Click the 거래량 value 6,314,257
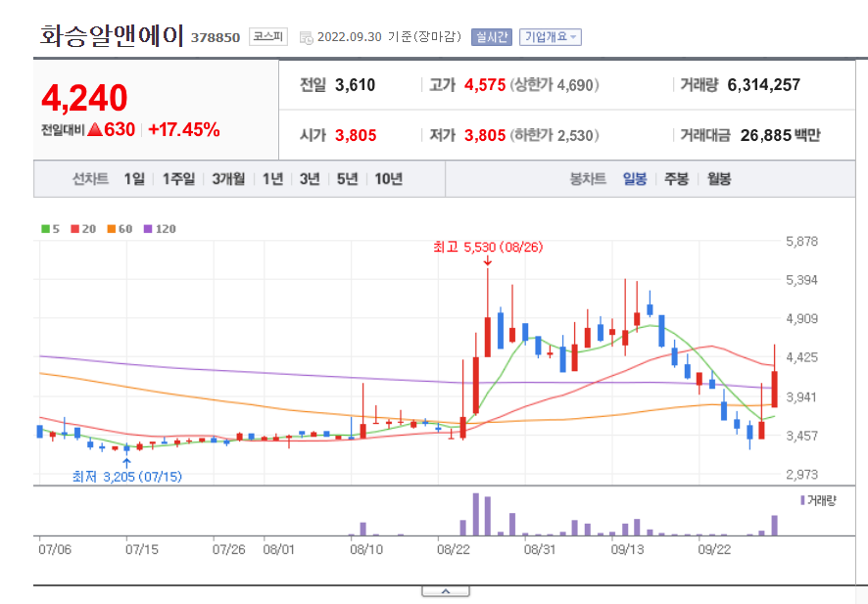The width and height of the screenshot is (868, 604). [764, 84]
